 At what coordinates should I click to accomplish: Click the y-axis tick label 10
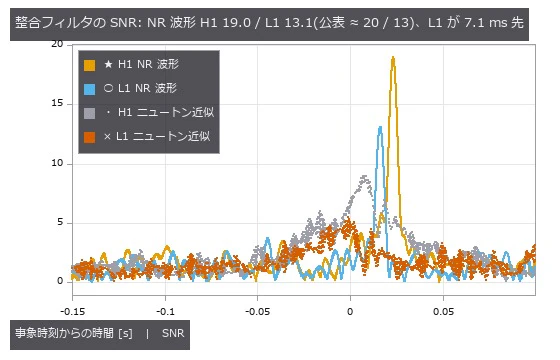pyautogui.click(x=57, y=163)
